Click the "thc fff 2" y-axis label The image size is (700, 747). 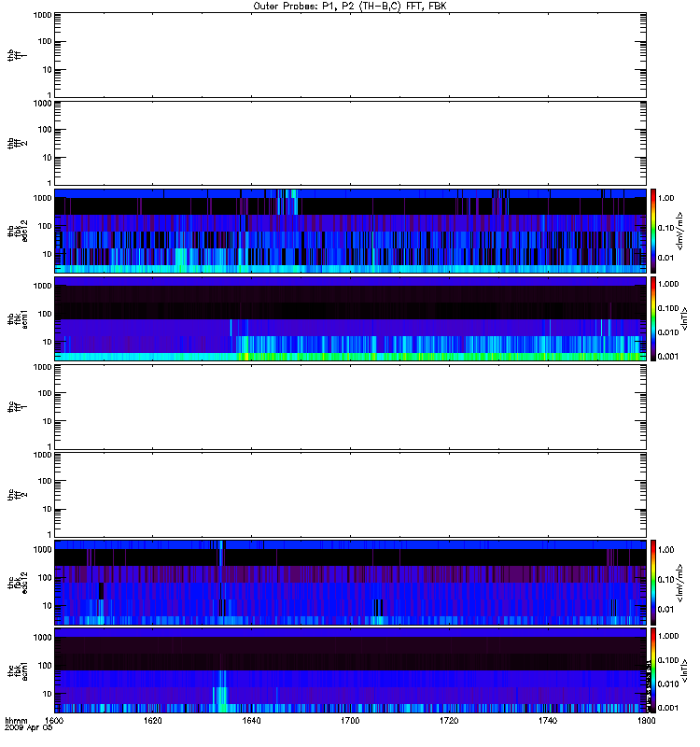[17, 495]
